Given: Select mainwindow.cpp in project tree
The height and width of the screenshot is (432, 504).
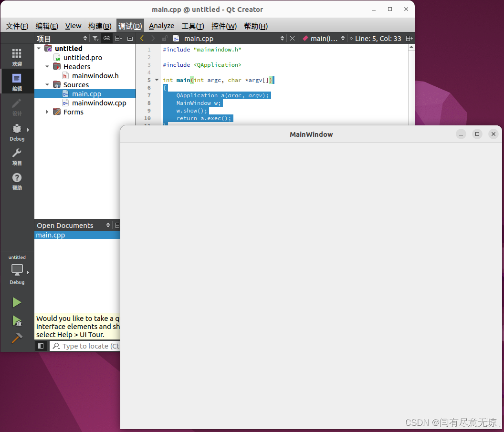Looking at the screenshot, I should pos(99,103).
